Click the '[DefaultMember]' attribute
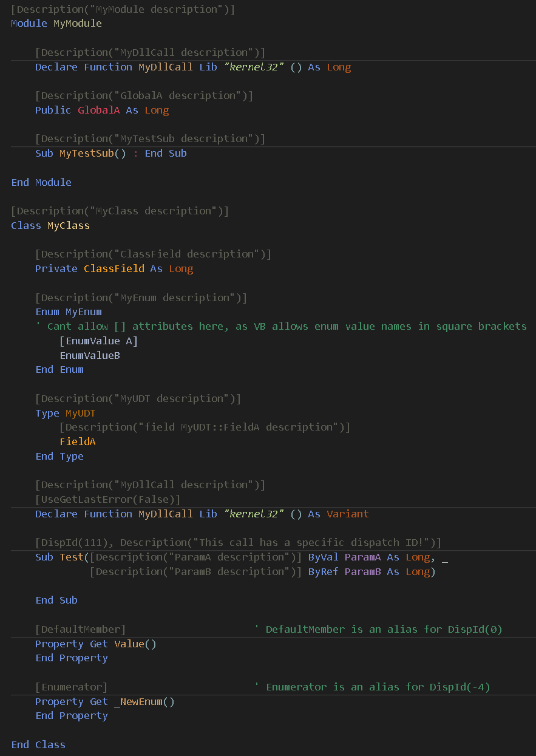The height and width of the screenshot is (756, 536). point(81,630)
